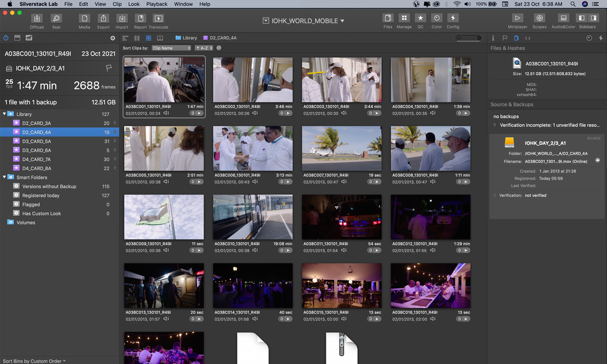Open the Clip menu in menu bar
Image resolution: width=607 pixels, height=364 pixels.
tap(117, 4)
